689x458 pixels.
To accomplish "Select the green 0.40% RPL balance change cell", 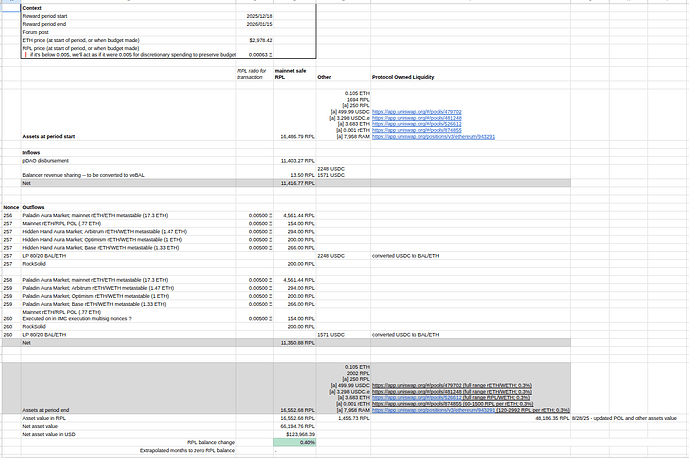I will point(294,442).
